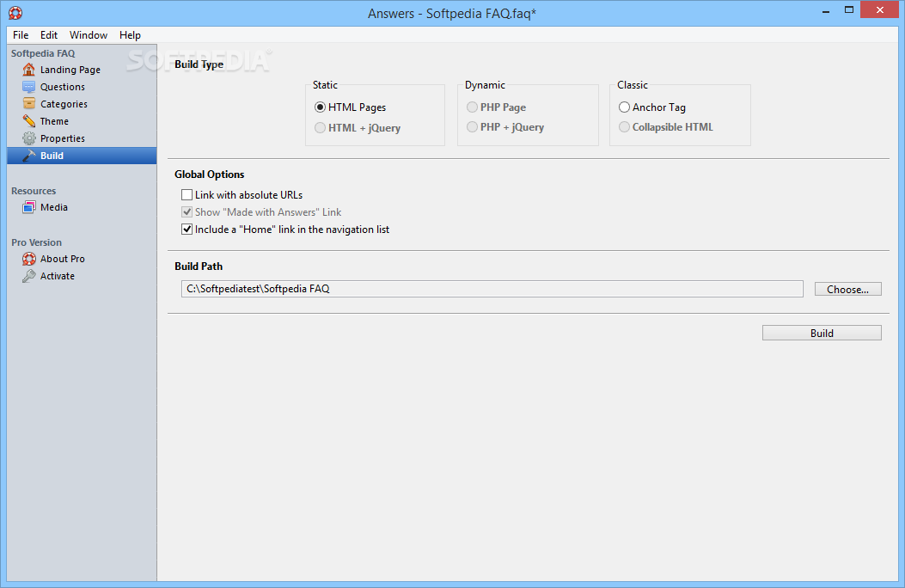Viewport: 905px width, 588px height.
Task: Click the Build Path text field
Action: (492, 289)
